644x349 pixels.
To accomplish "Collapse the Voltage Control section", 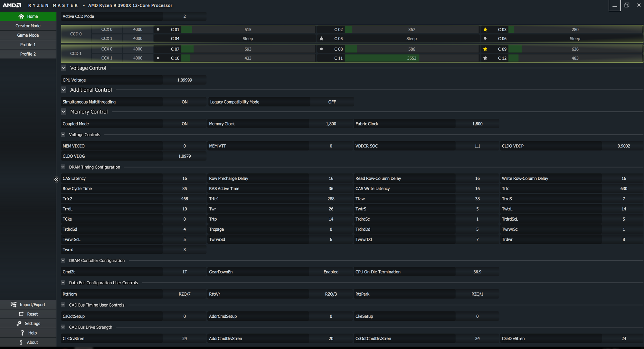I will point(63,68).
